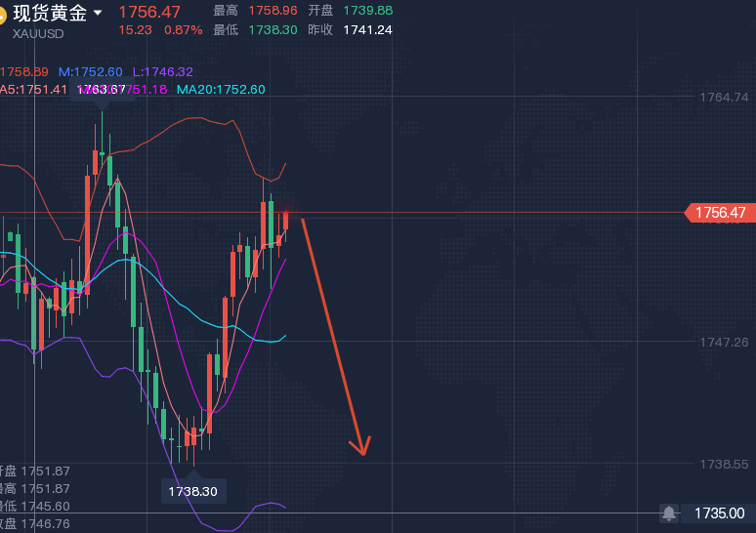Click the MA20:1752.60 indicator label

[x=221, y=89]
